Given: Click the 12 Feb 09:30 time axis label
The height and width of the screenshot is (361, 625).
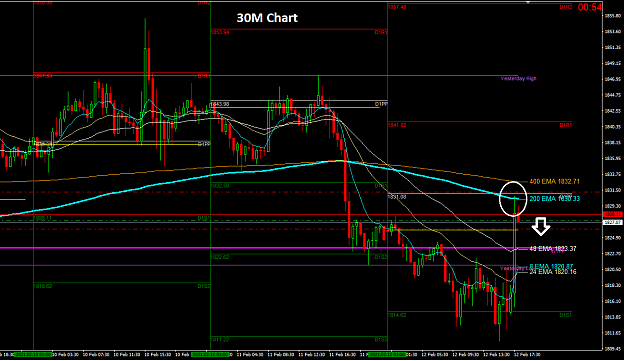Looking at the screenshot, I should point(466,354).
